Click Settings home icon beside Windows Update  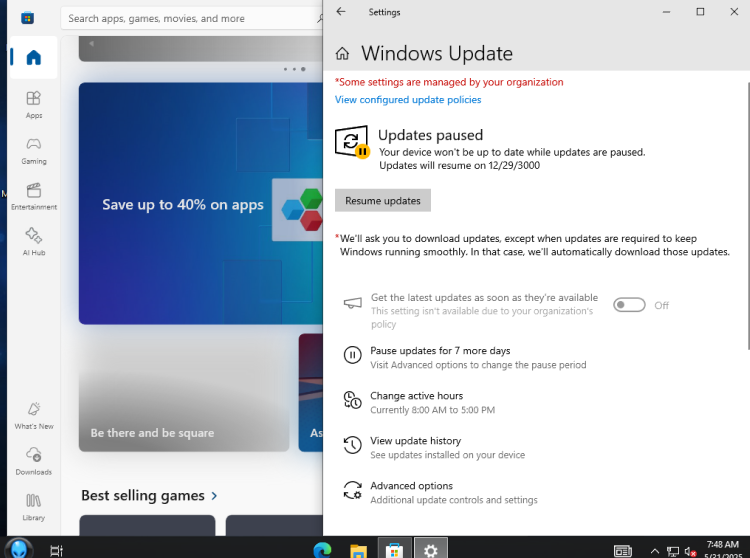click(x=342, y=54)
